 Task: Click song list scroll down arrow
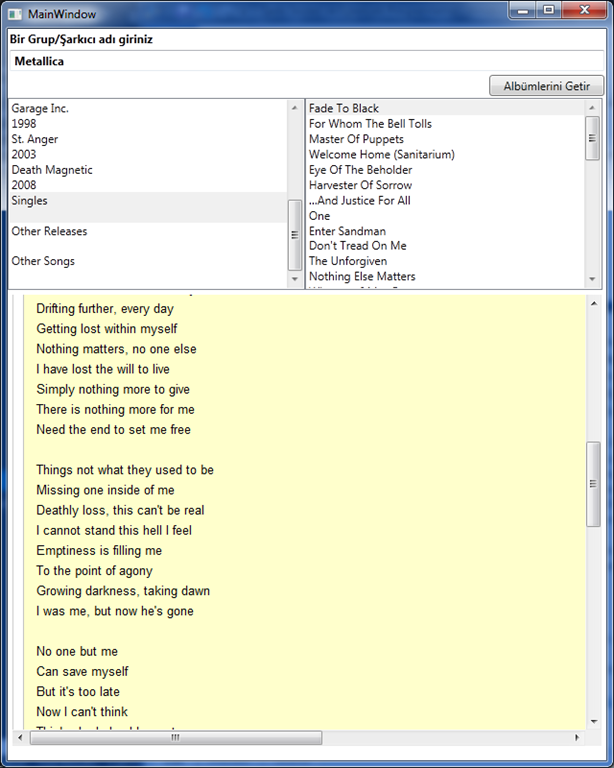coord(592,279)
